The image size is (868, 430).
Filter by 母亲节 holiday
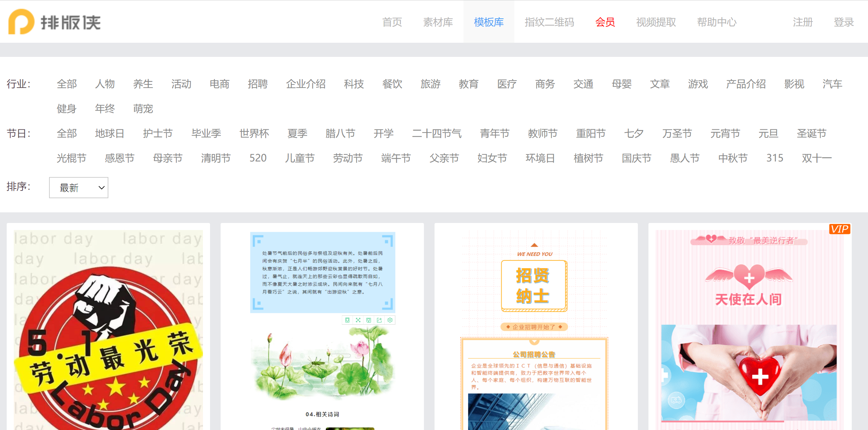coord(168,158)
